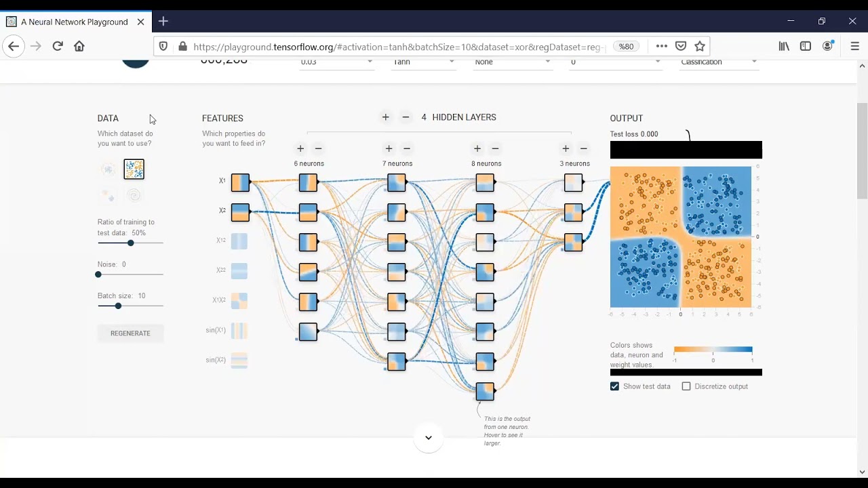This screenshot has height=488, width=868.
Task: Check the Discretize output checkbox
Action: coord(686,386)
